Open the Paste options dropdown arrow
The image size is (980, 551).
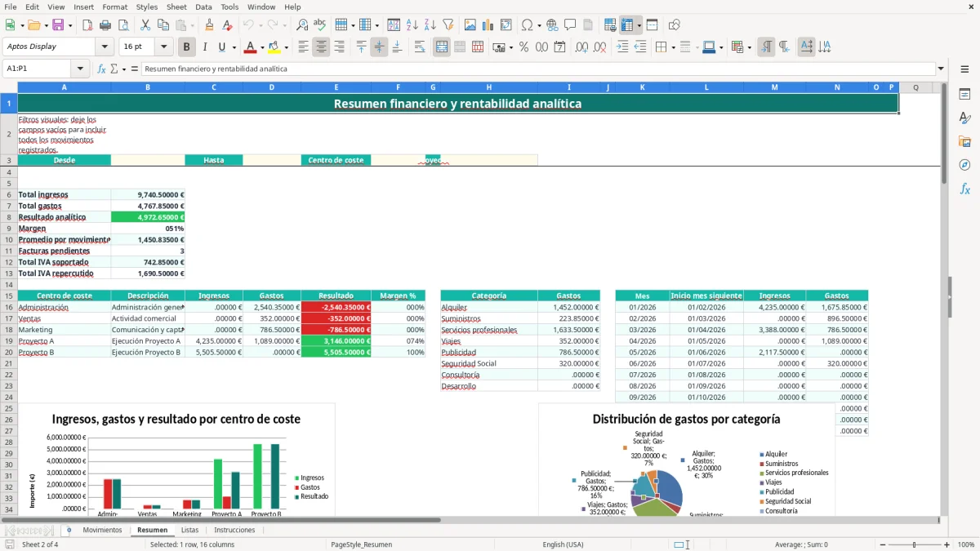[x=192, y=24]
